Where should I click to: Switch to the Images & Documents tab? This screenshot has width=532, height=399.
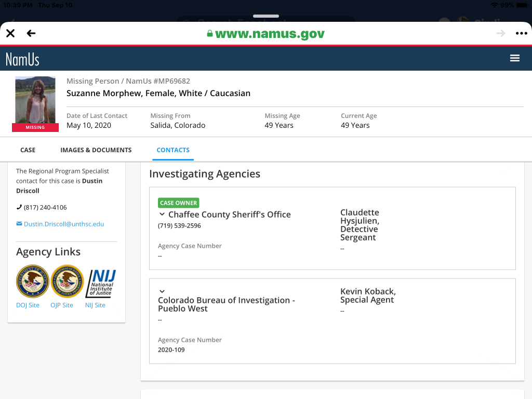coord(96,150)
